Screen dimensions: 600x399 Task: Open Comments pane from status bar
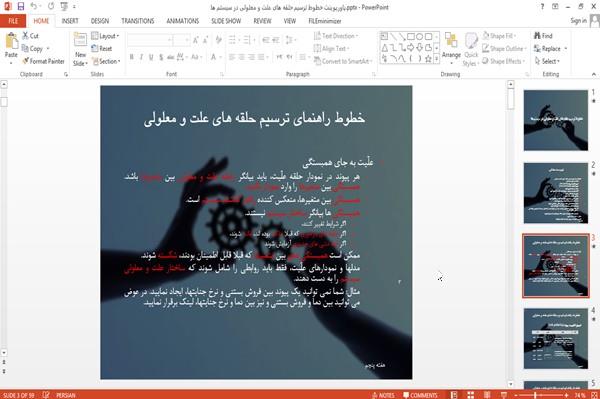click(x=420, y=395)
